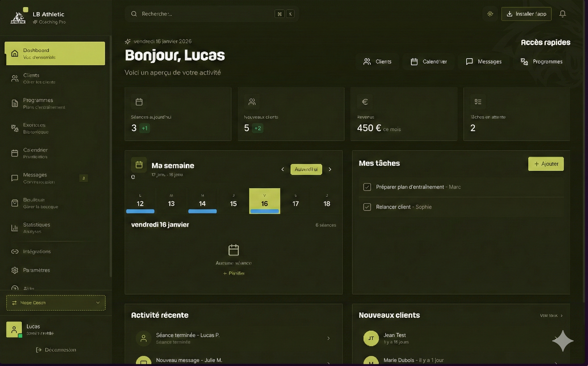This screenshot has width=588, height=366.
Task: Expand Séance terminée Lucas P. activity chevron
Action: [328, 338]
